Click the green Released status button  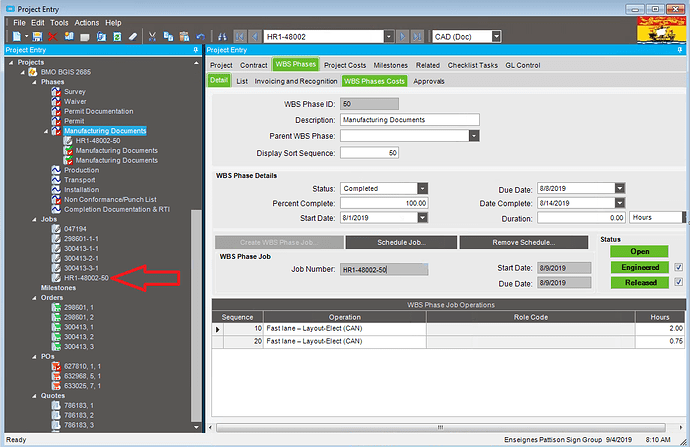tap(640, 282)
